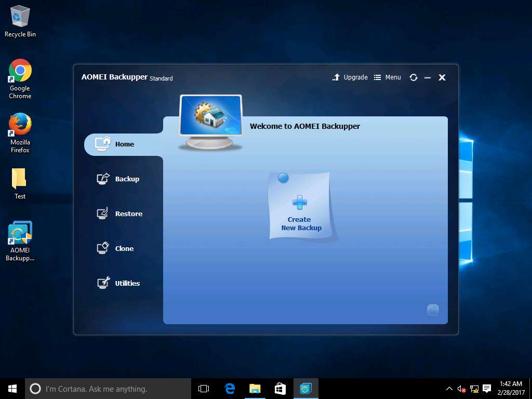
Task: Click the Upgrade arrow icon
Action: coord(336,77)
